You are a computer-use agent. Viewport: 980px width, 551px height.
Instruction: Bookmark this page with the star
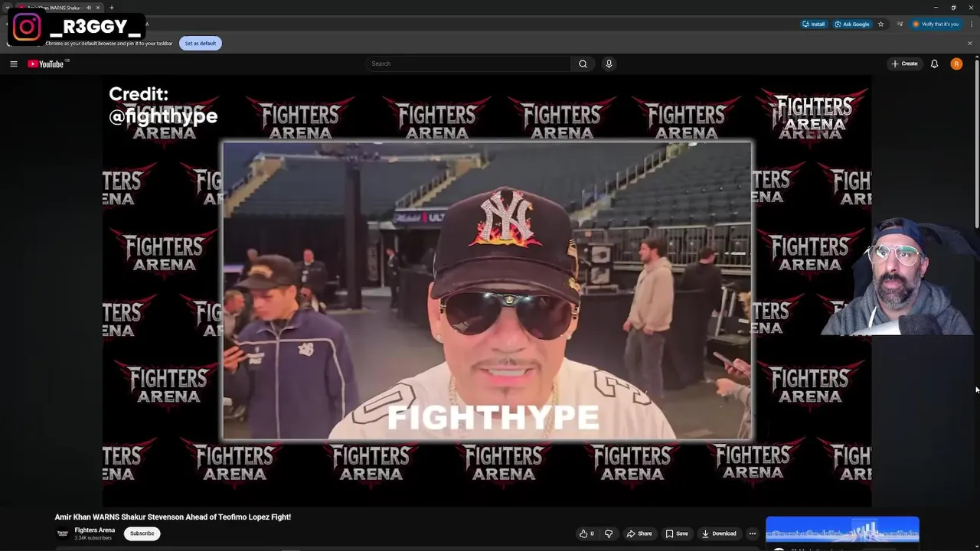(880, 24)
